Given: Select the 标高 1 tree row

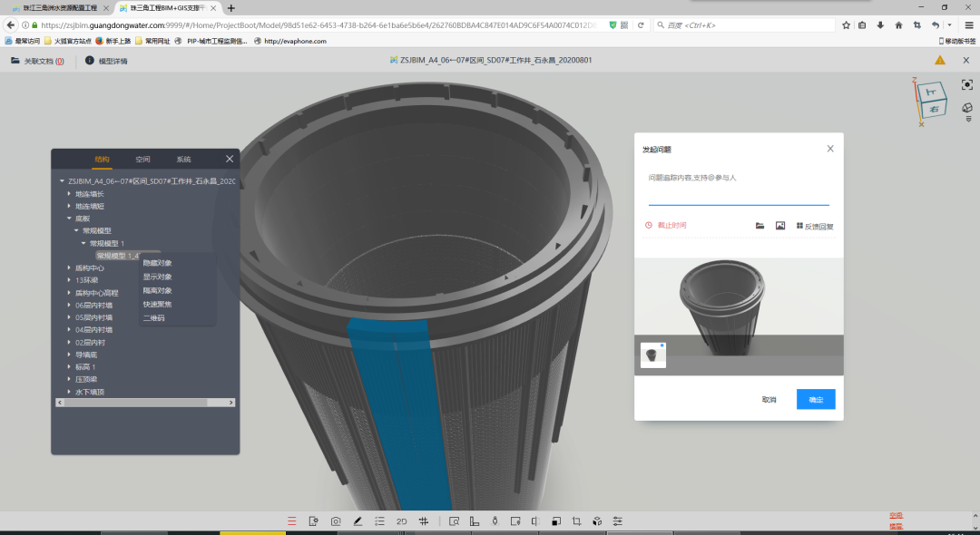Looking at the screenshot, I should coord(85,367).
